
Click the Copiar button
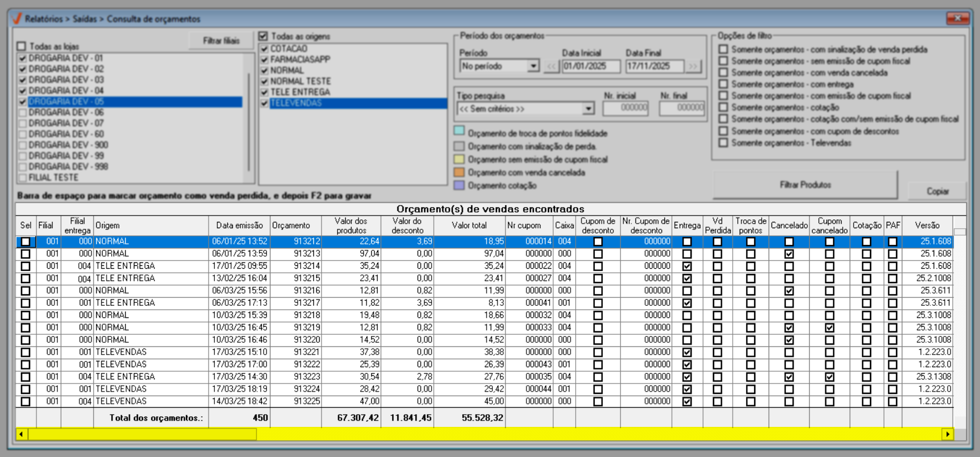pyautogui.click(x=937, y=191)
